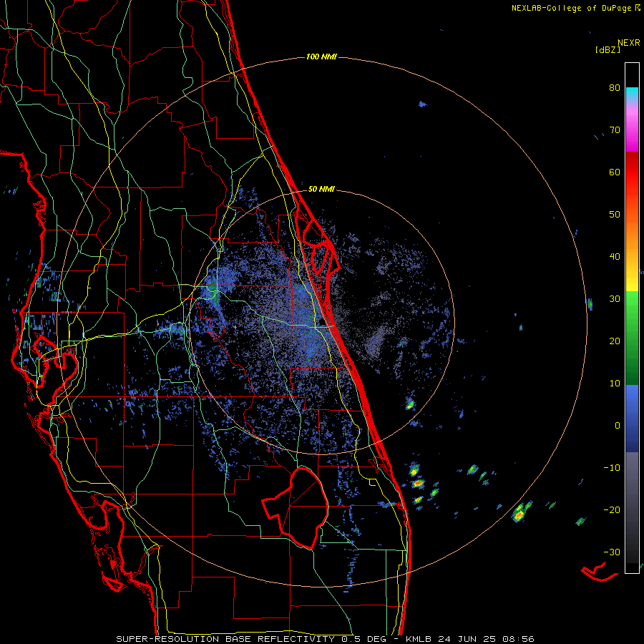Click the Lake Okeechobee outline on the map
The height and width of the screenshot is (644, 644).
296,508
